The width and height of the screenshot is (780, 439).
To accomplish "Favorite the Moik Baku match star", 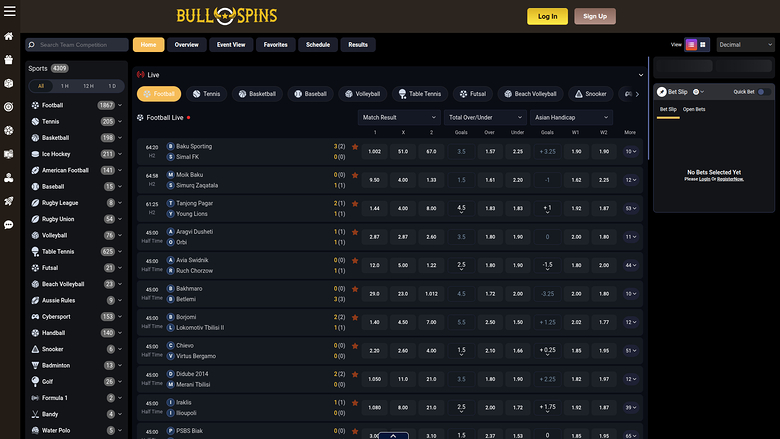I will click(x=355, y=175).
